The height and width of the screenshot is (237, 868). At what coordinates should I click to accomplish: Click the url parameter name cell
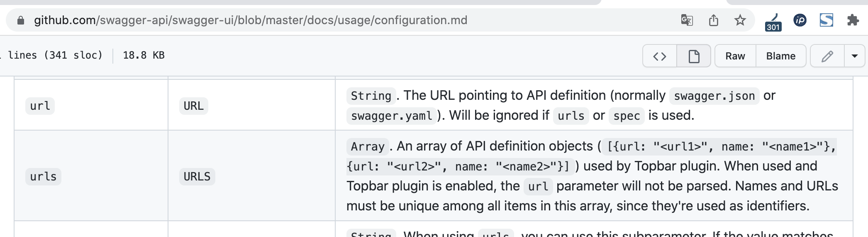click(x=40, y=106)
